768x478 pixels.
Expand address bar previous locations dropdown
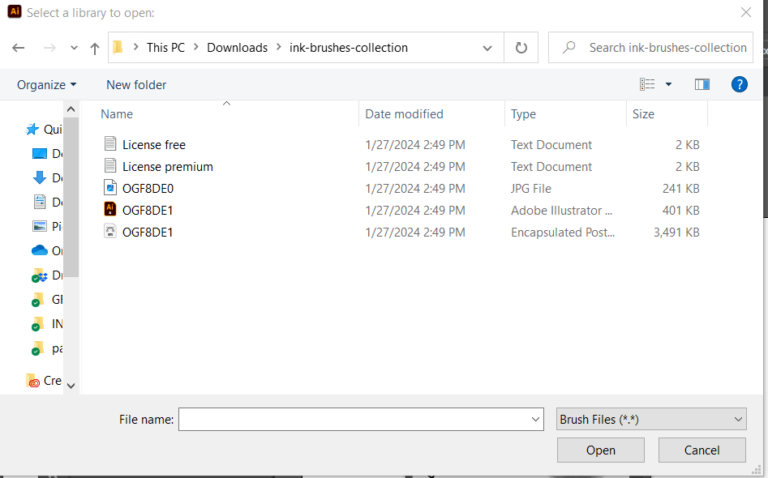point(487,47)
